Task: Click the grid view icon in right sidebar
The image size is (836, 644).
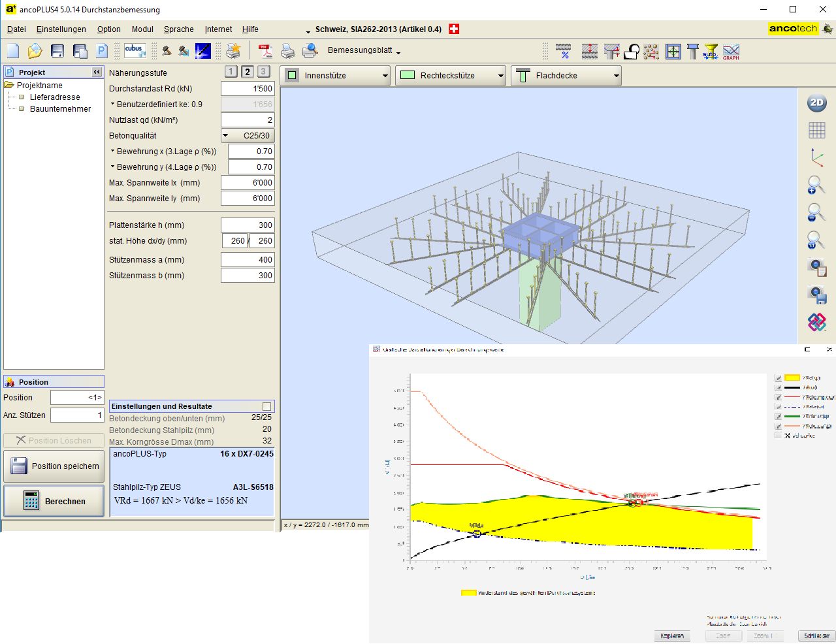Action: 816,131
